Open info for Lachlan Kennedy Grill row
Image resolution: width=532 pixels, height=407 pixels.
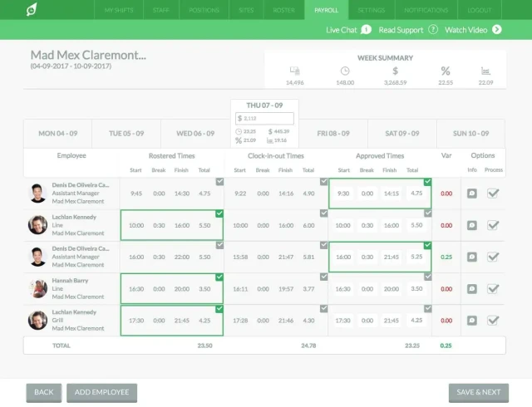[472, 320]
